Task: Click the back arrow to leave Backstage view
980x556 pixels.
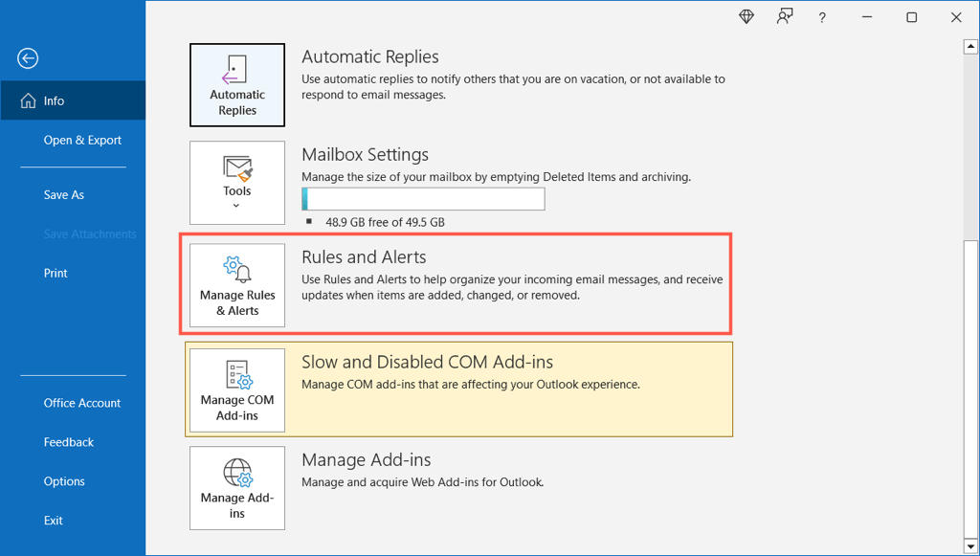Action: coord(27,58)
